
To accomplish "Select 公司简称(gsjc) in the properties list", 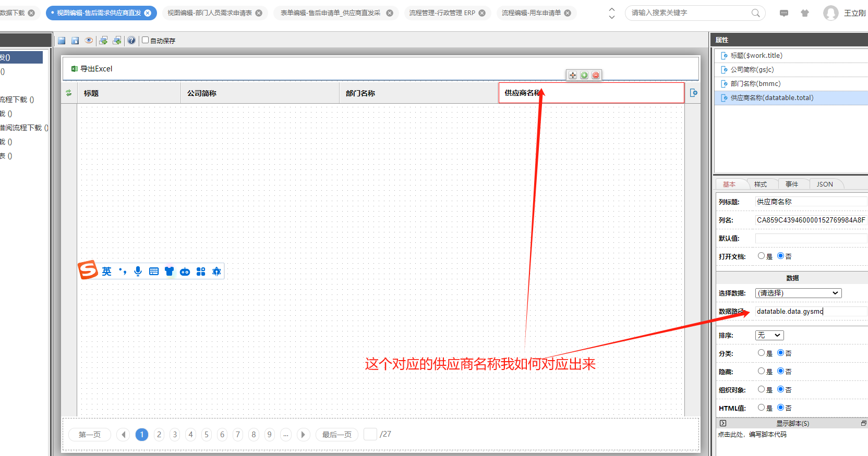I will [x=791, y=70].
